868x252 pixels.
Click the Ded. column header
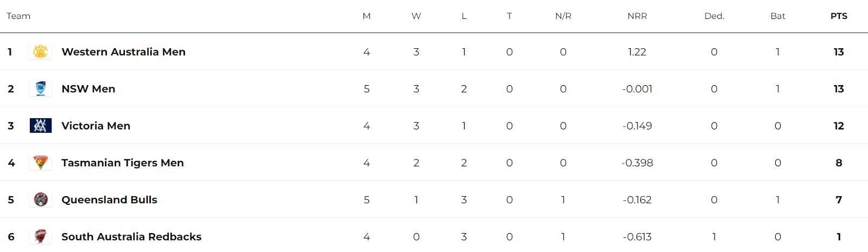coord(714,16)
